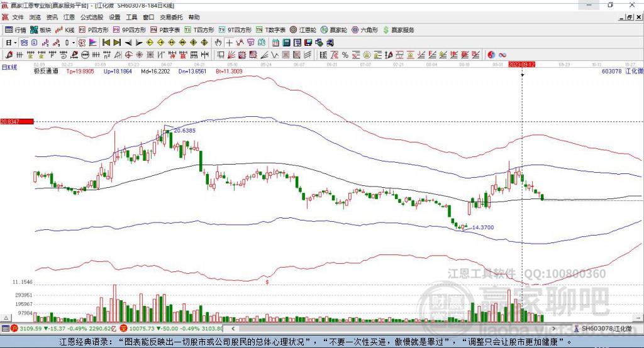Select the pencil drawing tool
Image resolution: width=644 pixels, height=348 pixels.
click(x=9, y=55)
